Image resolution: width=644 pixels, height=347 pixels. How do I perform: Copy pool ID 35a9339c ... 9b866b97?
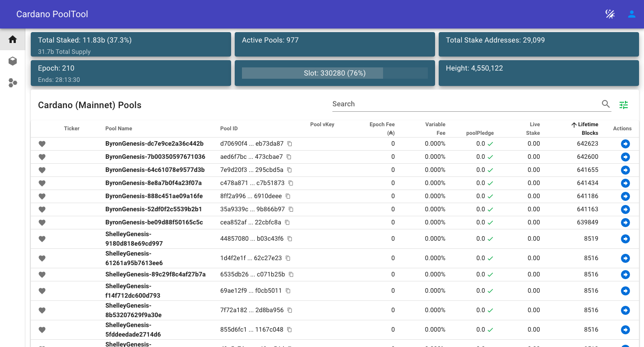[291, 209]
